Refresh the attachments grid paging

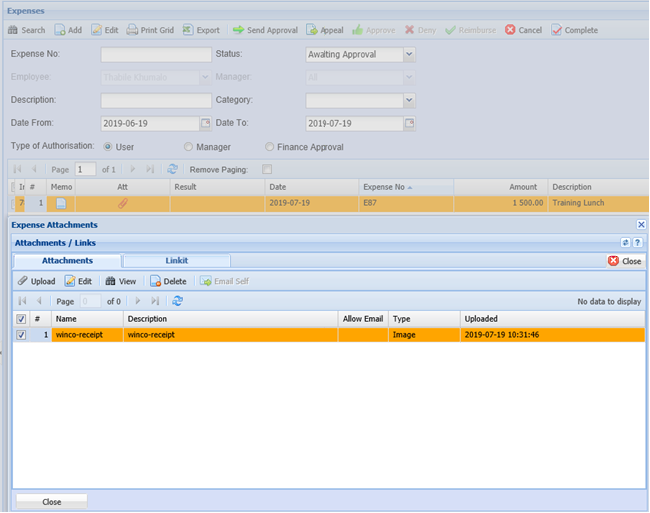coord(178,300)
